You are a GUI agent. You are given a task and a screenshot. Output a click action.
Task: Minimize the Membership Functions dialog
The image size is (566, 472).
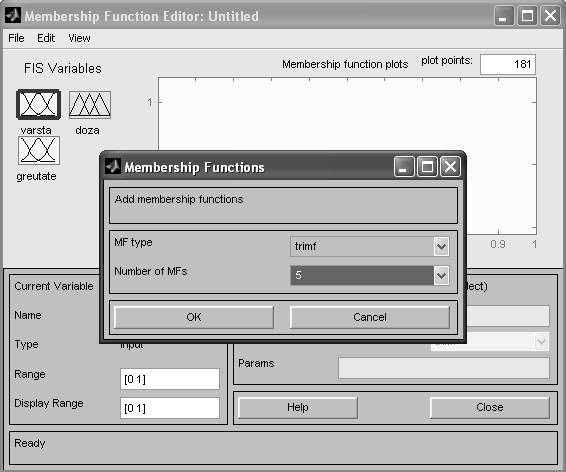point(404,167)
